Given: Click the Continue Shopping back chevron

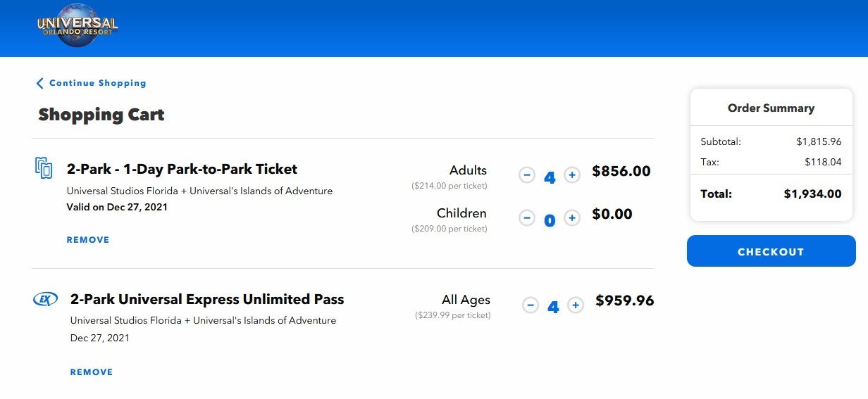Looking at the screenshot, I should pyautogui.click(x=40, y=83).
